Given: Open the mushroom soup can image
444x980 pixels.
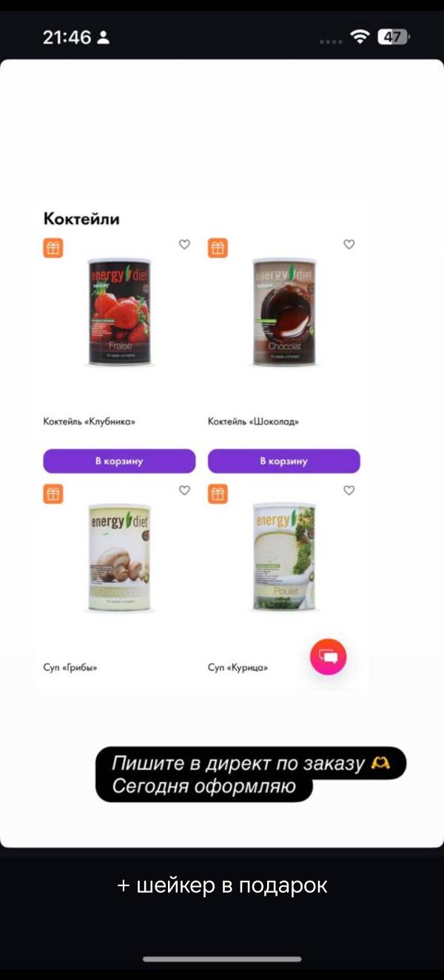Looking at the screenshot, I should pyautogui.click(x=119, y=558).
